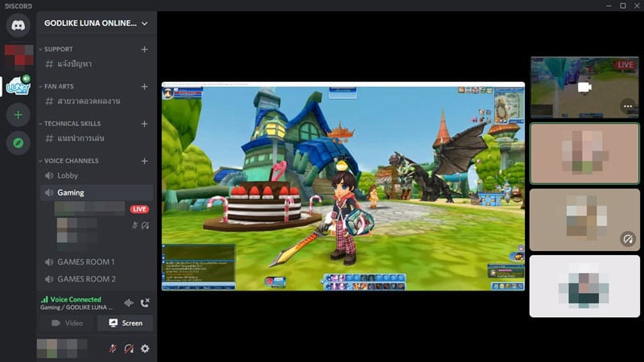
Task: Open the สายวาดอวดผลงาน text channel
Action: click(97, 101)
